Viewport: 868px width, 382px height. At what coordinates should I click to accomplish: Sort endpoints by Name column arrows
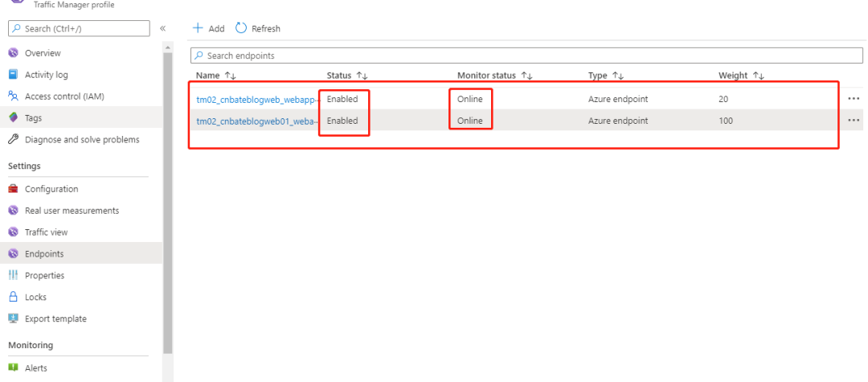[231, 76]
